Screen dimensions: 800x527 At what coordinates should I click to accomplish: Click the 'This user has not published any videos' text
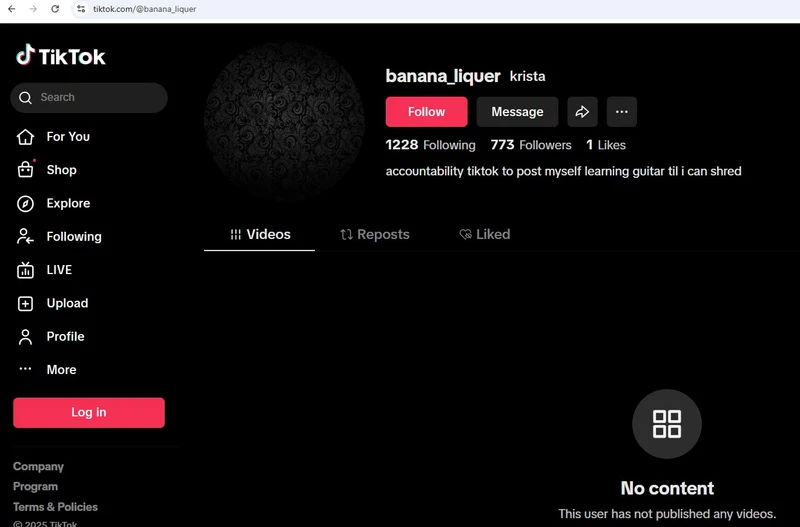tap(667, 514)
